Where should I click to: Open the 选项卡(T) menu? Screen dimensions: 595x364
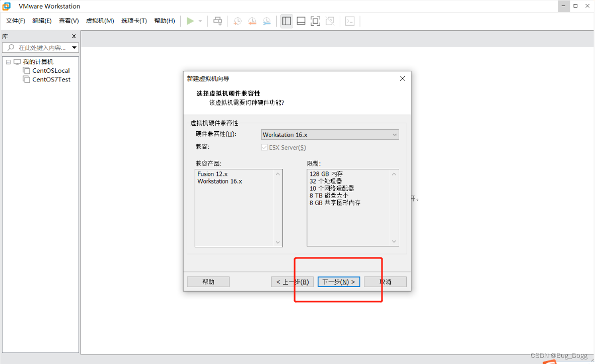134,21
